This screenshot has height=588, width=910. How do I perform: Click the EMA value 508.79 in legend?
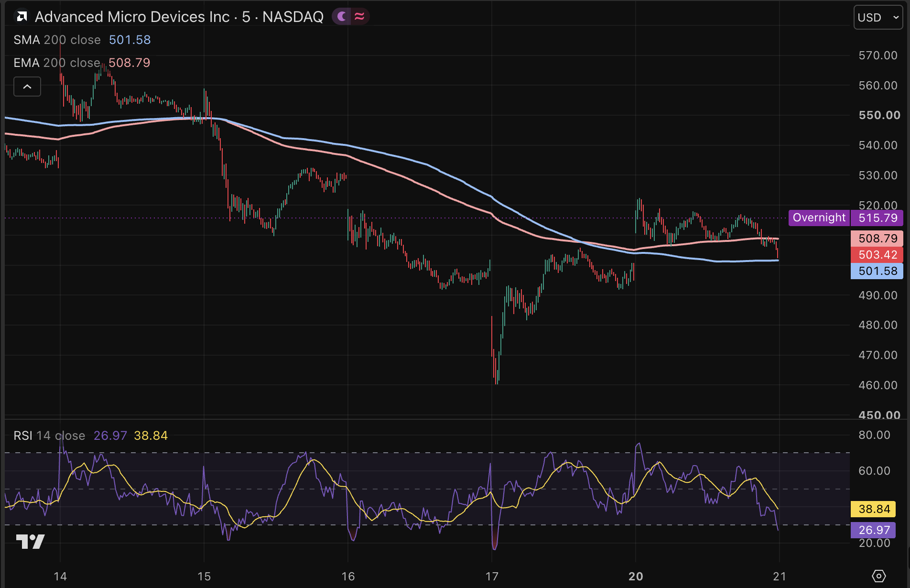(130, 63)
